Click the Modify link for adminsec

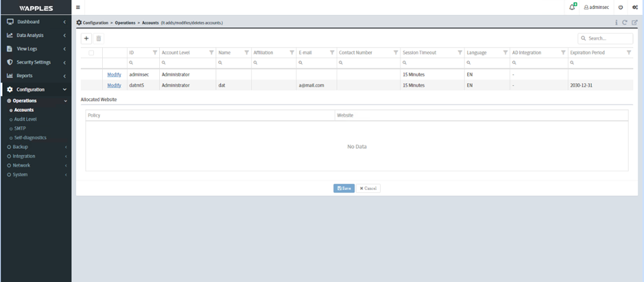click(x=114, y=74)
